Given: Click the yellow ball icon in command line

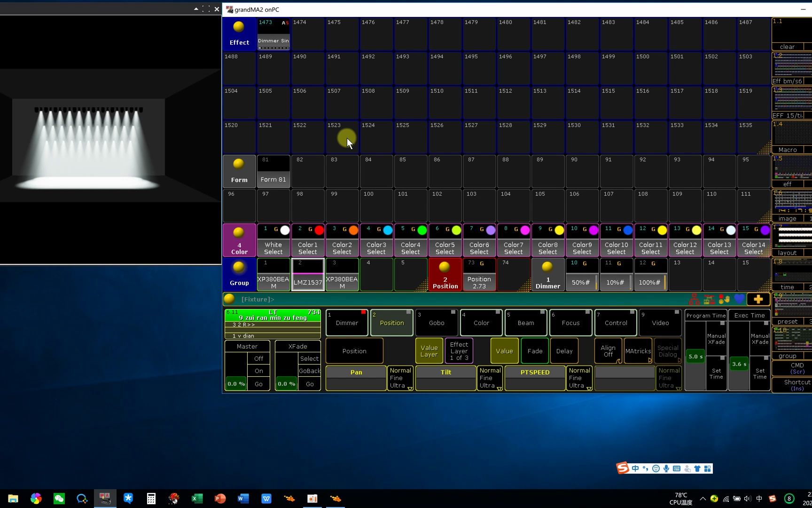Looking at the screenshot, I should pos(229,299).
